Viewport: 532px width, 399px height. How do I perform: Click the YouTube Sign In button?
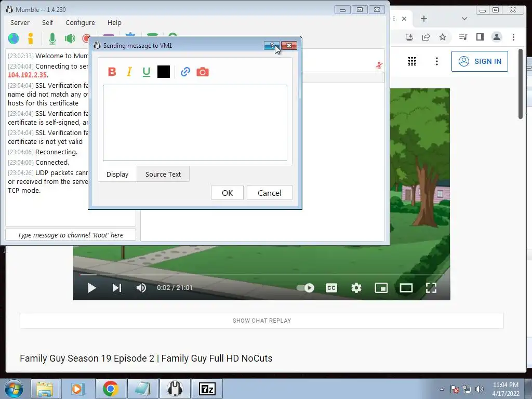[480, 61]
